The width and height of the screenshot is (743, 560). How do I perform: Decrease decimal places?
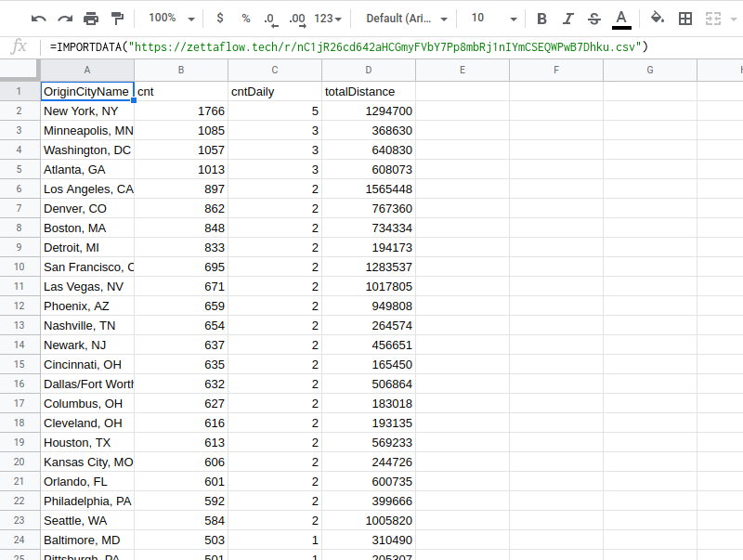270,18
